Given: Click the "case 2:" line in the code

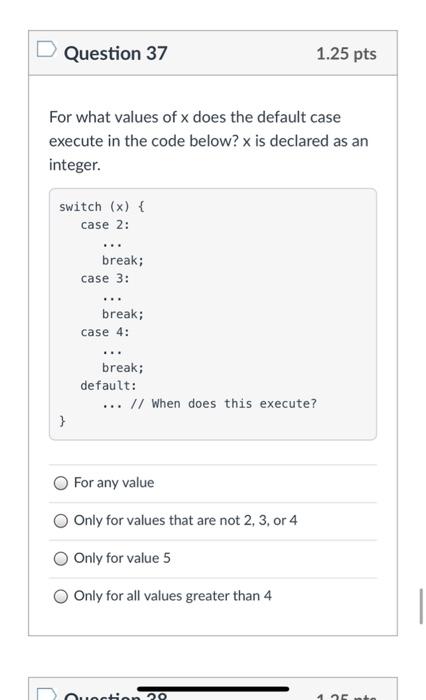Looking at the screenshot, I should click(x=105, y=225).
